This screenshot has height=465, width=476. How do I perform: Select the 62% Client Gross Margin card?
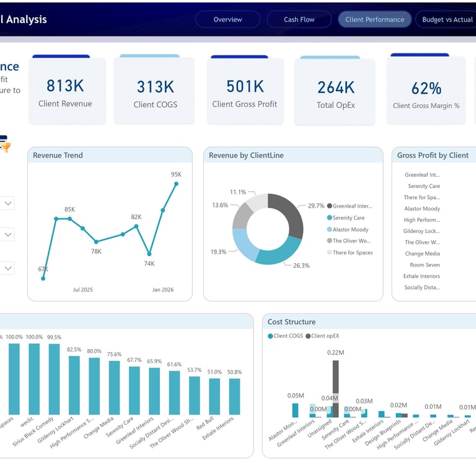tap(426, 89)
